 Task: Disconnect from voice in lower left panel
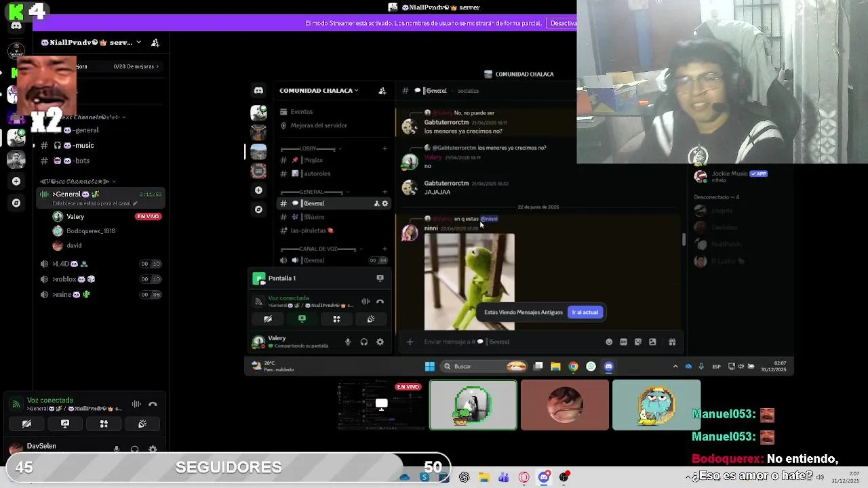(153, 404)
